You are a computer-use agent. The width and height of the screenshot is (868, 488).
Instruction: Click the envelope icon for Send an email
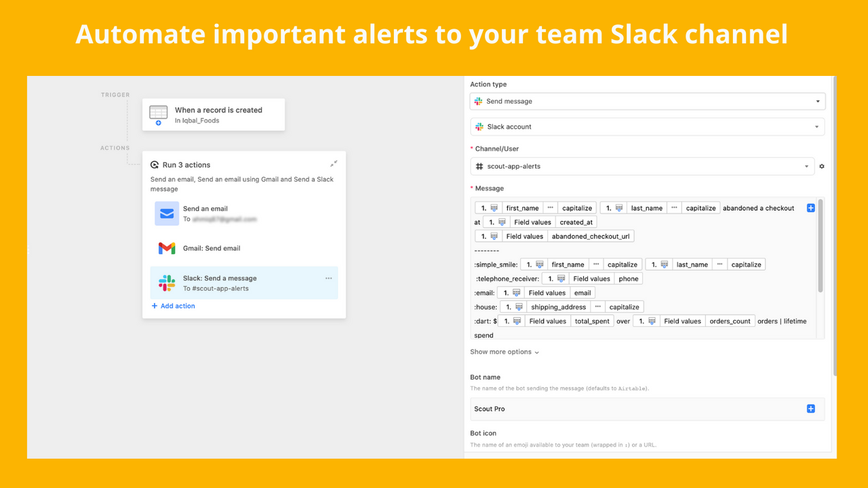tap(167, 213)
